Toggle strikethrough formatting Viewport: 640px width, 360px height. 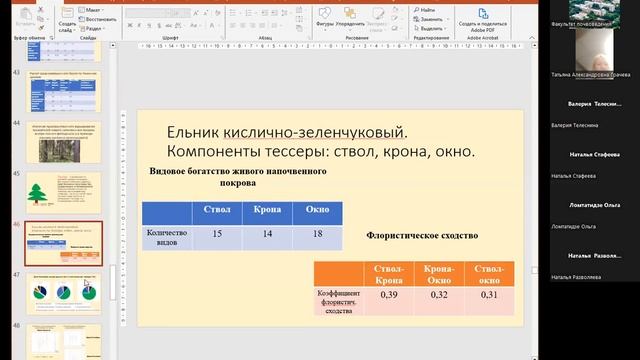coord(168,26)
